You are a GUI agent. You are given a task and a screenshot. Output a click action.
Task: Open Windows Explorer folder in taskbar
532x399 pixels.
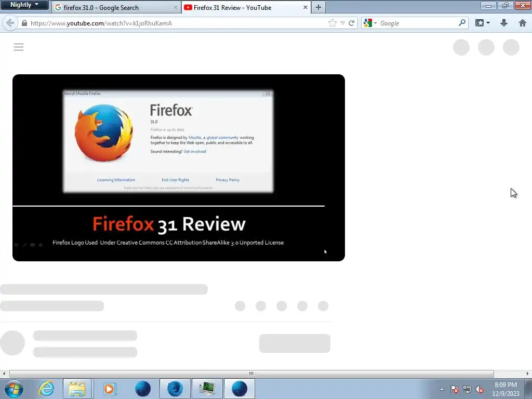77,389
